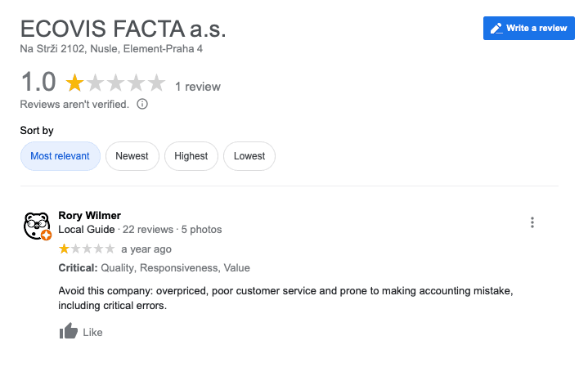Sort reviews by Lowest rating
The height and width of the screenshot is (390, 588).
click(249, 156)
